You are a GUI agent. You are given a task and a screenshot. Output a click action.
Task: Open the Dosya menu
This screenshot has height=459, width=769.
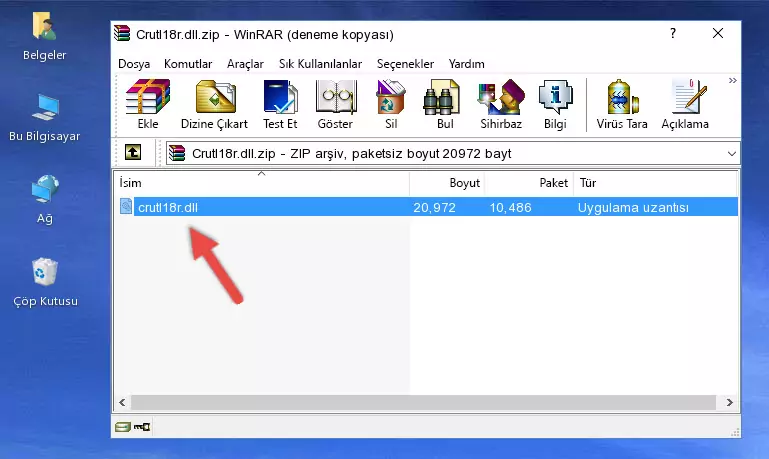[134, 64]
